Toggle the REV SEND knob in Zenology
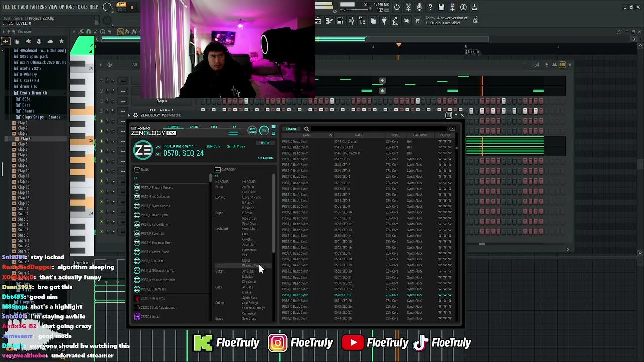The image size is (644, 362). pyautogui.click(x=253, y=131)
